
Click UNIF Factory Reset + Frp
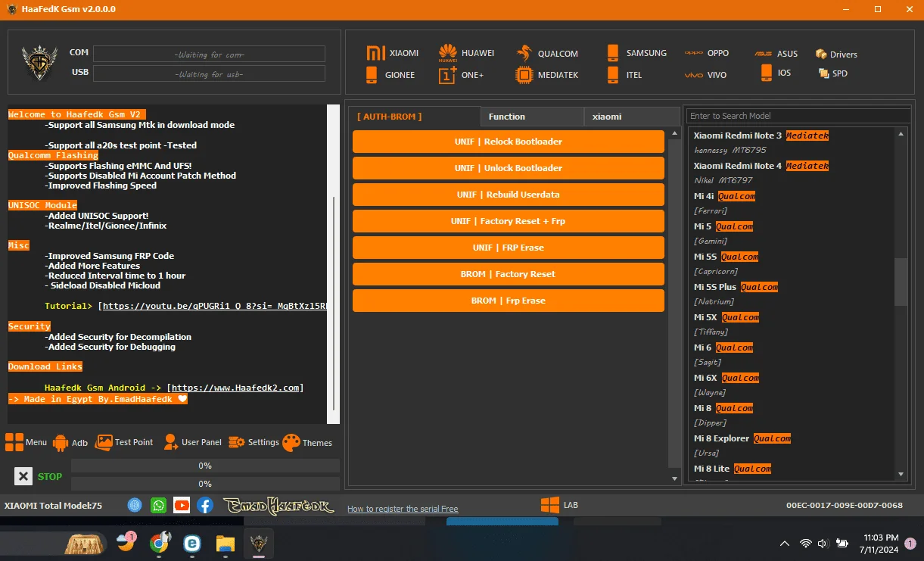point(509,221)
